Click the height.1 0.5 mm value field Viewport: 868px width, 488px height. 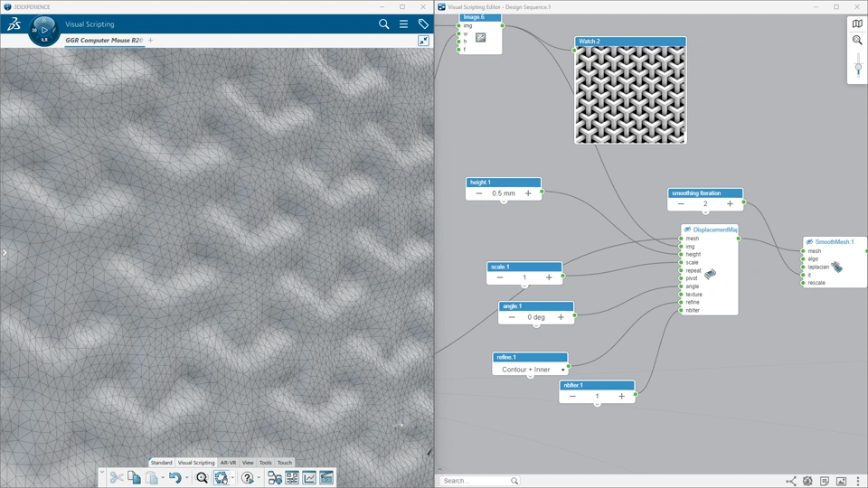[504, 193]
